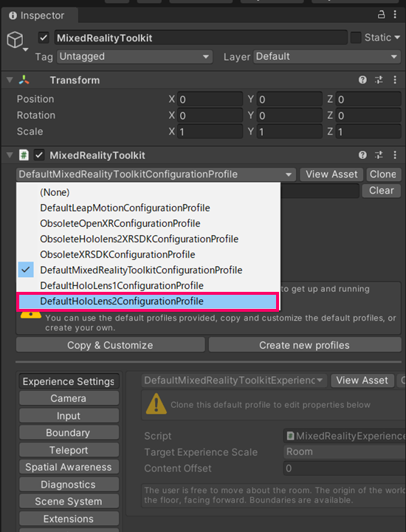Image resolution: width=406 pixels, height=532 pixels.
Task: Click the MixedRealityExperience Script field
Action: (x=344, y=436)
